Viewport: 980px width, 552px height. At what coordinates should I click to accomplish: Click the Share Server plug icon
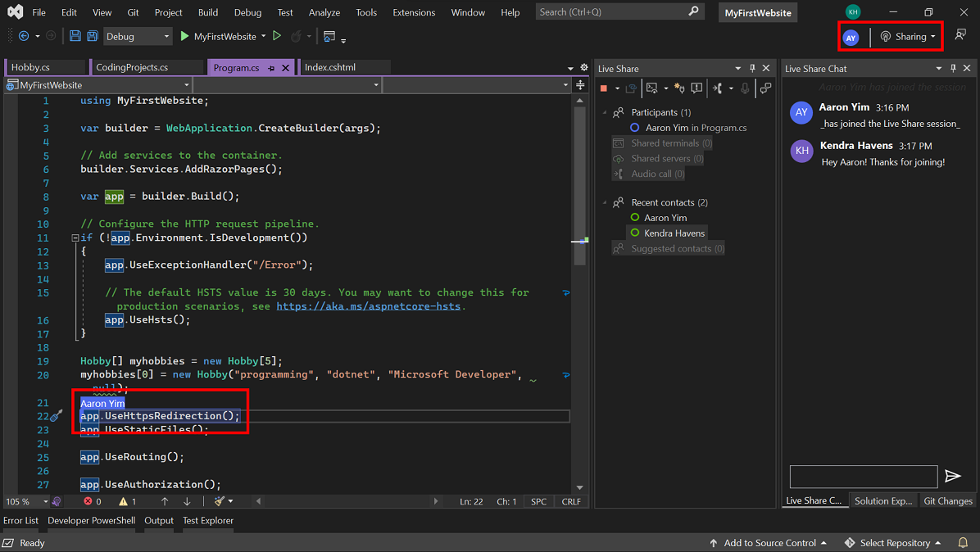679,88
